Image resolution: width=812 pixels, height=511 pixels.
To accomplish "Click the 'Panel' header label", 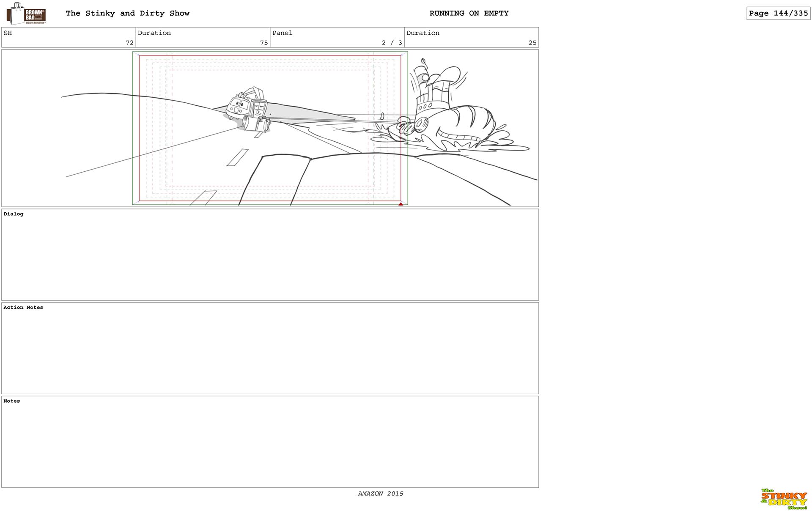I will [282, 33].
